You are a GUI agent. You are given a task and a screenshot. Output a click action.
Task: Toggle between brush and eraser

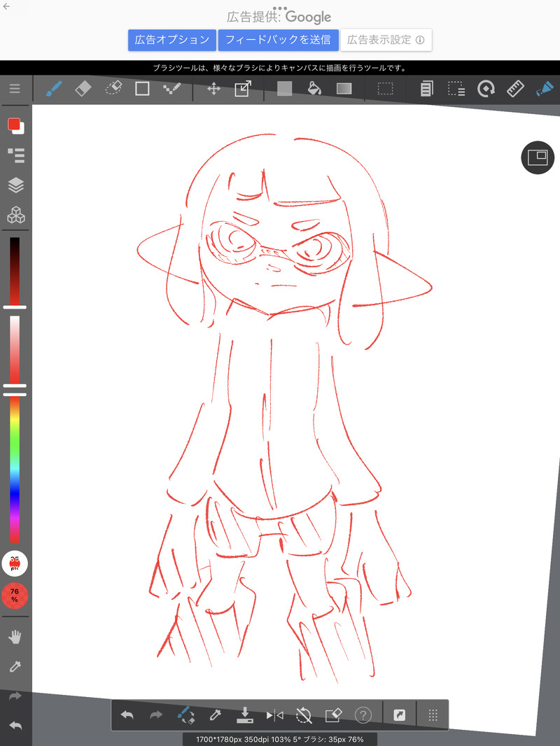185,715
